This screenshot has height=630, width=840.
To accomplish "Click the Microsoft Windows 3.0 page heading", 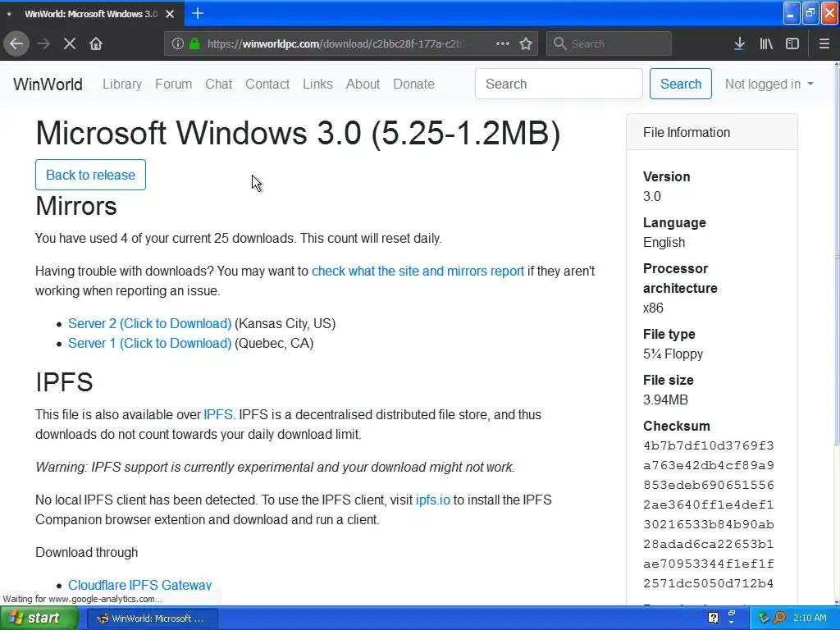I will click(x=298, y=133).
